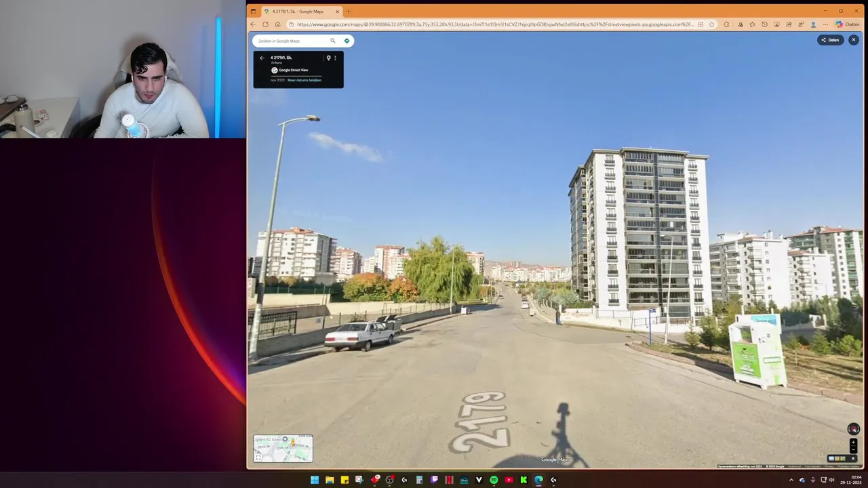
Task: Bookmark this page with the star icon
Action: pos(711,24)
